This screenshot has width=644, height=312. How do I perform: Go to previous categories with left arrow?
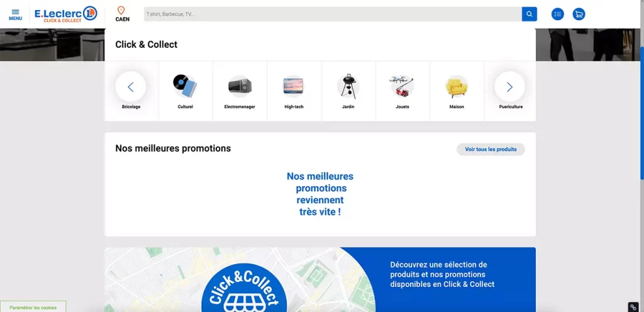point(131,87)
